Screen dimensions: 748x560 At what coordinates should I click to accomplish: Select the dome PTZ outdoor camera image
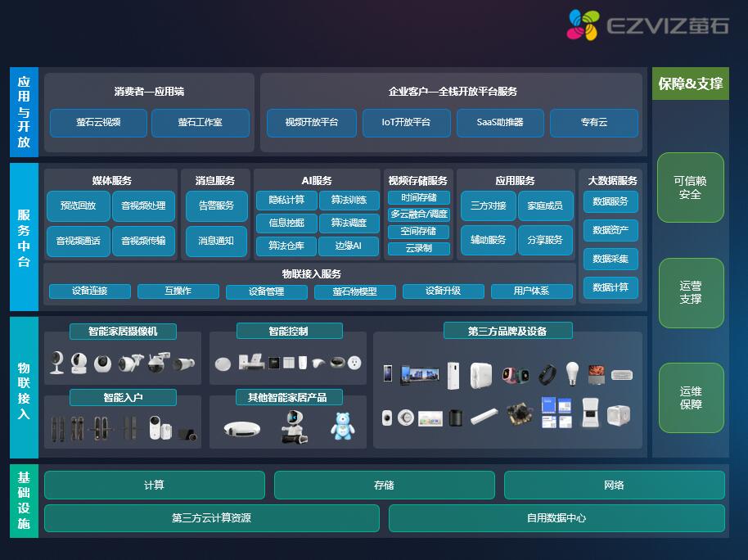(159, 362)
